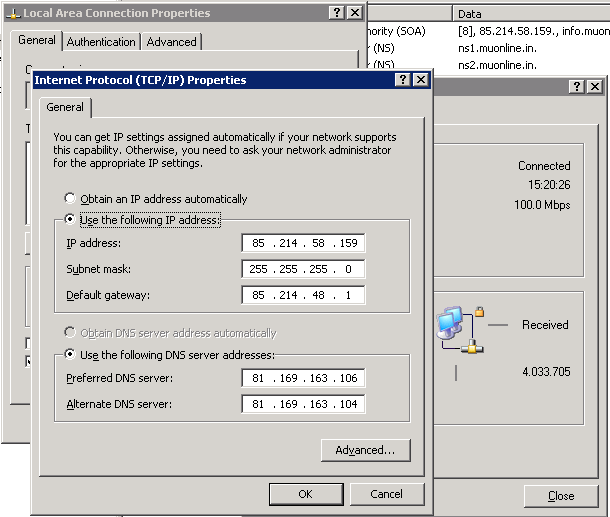Select Use the following DNS server addresses
The image size is (610, 517).
pyautogui.click(x=170, y=355)
